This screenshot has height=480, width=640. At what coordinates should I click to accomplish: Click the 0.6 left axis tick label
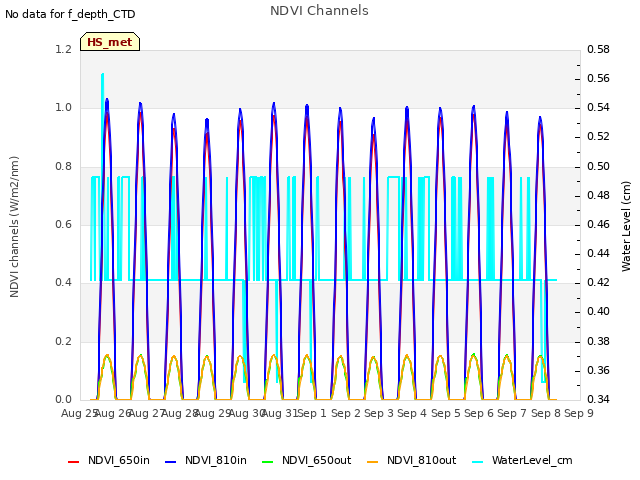[x=63, y=224]
